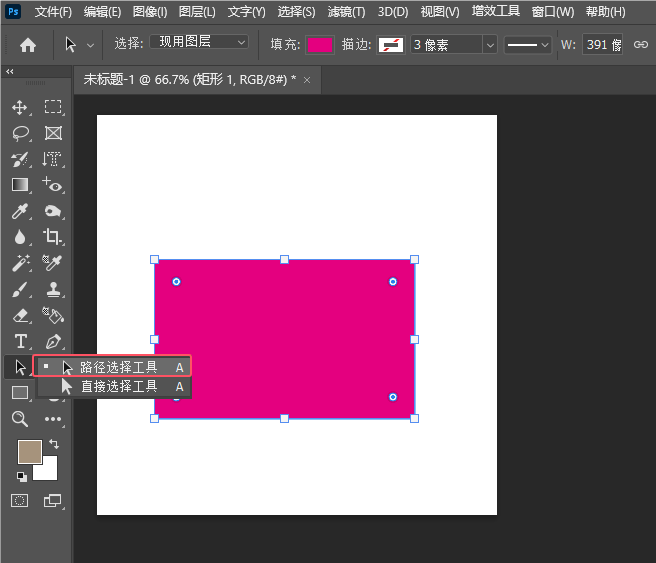Select the Clone Stamp tool
This screenshot has height=563, width=656.
53,289
